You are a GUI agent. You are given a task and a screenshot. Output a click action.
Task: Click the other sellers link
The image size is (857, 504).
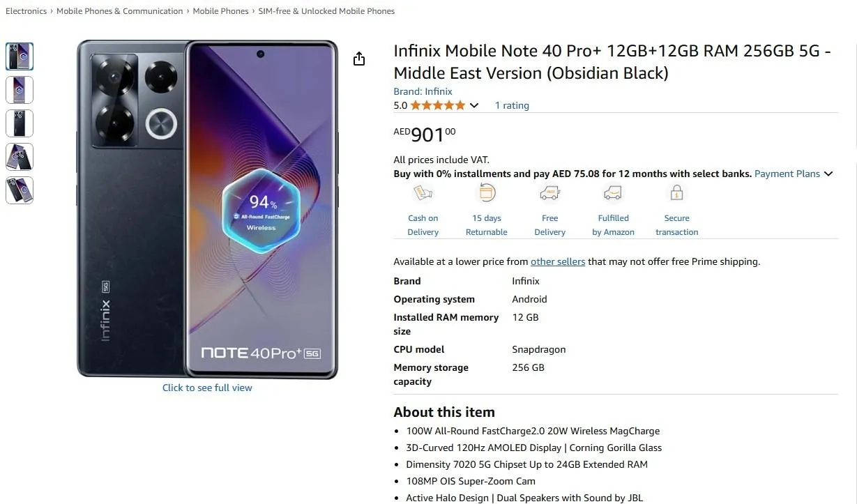click(558, 261)
